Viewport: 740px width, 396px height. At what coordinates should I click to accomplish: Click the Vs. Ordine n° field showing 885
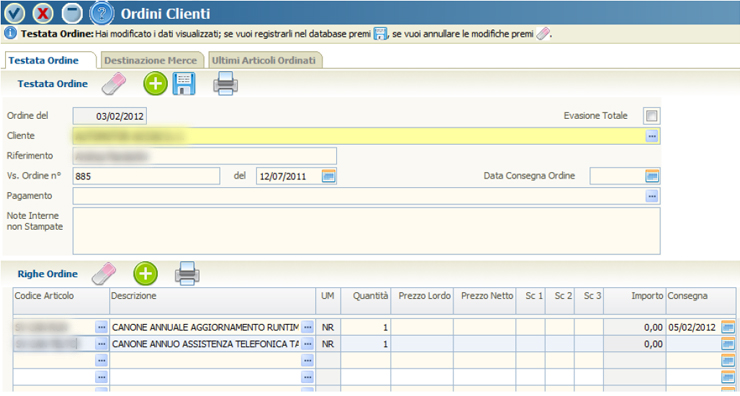click(x=146, y=176)
